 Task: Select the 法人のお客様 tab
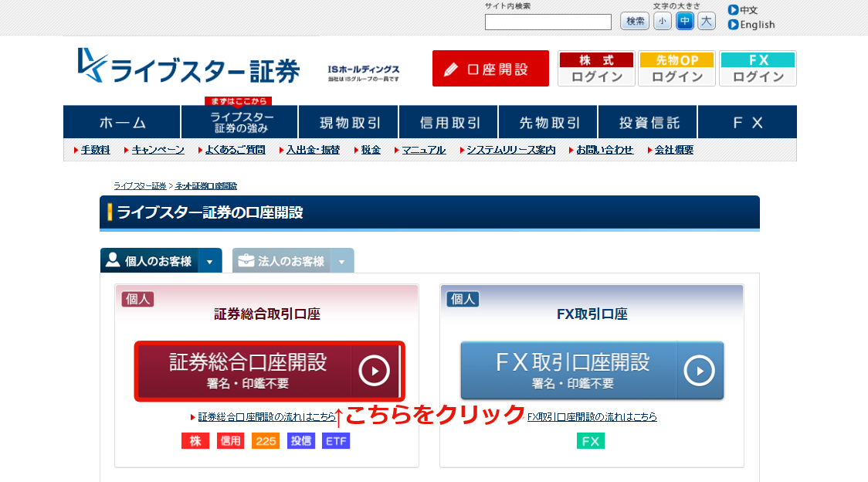[x=293, y=260]
